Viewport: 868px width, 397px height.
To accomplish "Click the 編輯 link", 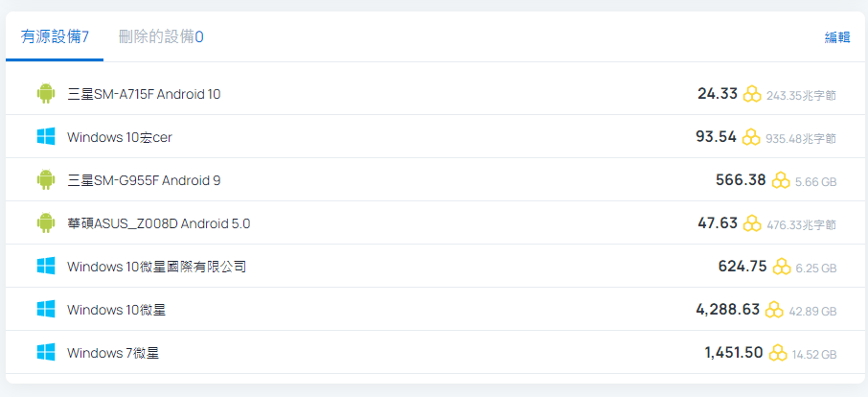I will 837,37.
